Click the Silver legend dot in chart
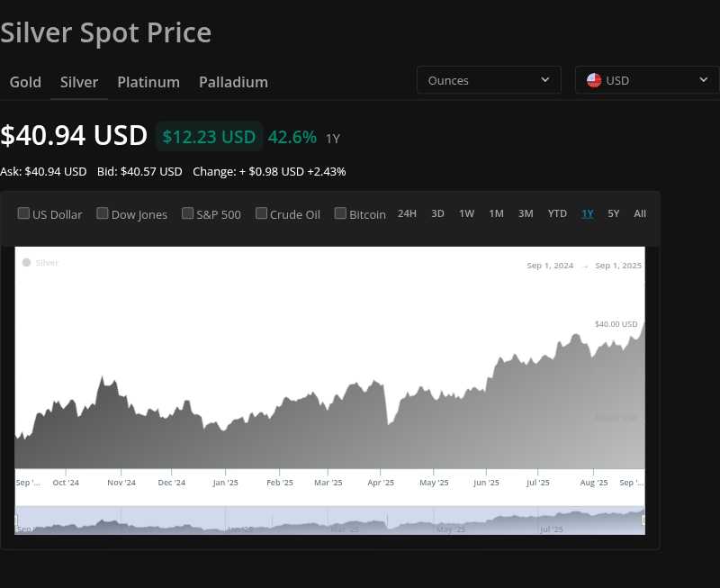Viewport: 720px width, 588px height. click(26, 262)
